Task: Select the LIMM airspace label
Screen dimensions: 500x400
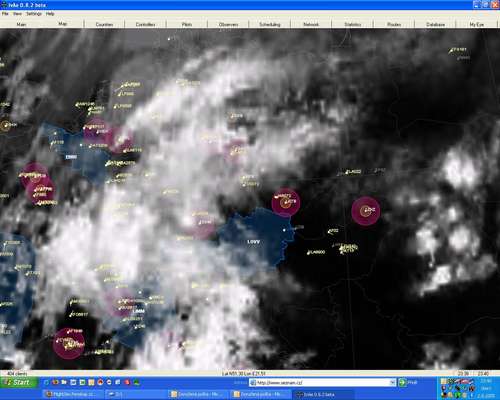Action: (x=139, y=311)
